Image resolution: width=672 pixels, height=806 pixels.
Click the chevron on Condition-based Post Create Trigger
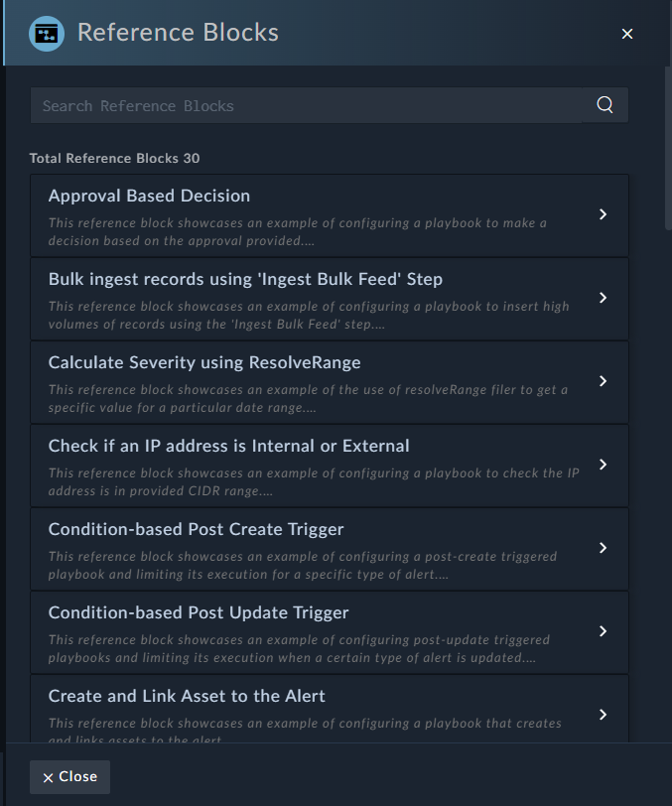click(603, 548)
